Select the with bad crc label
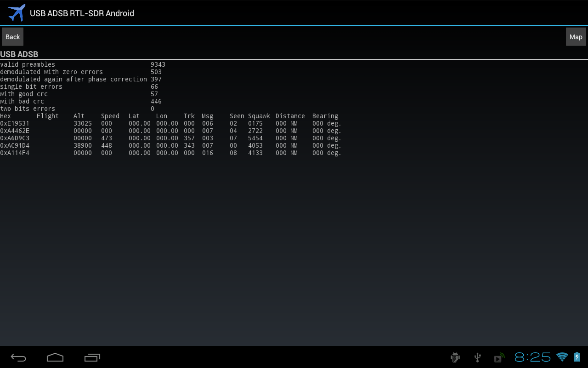Screen dimensions: 588x368 22,101
